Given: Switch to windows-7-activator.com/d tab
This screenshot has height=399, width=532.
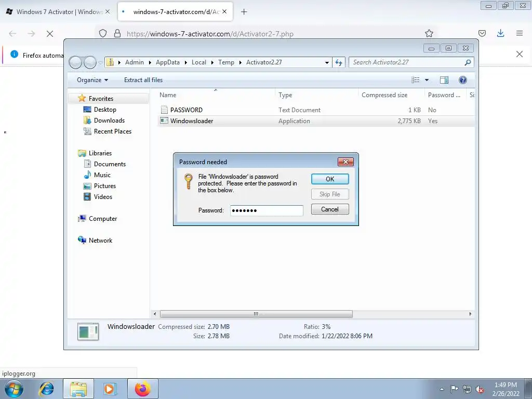Looking at the screenshot, I should click(175, 12).
